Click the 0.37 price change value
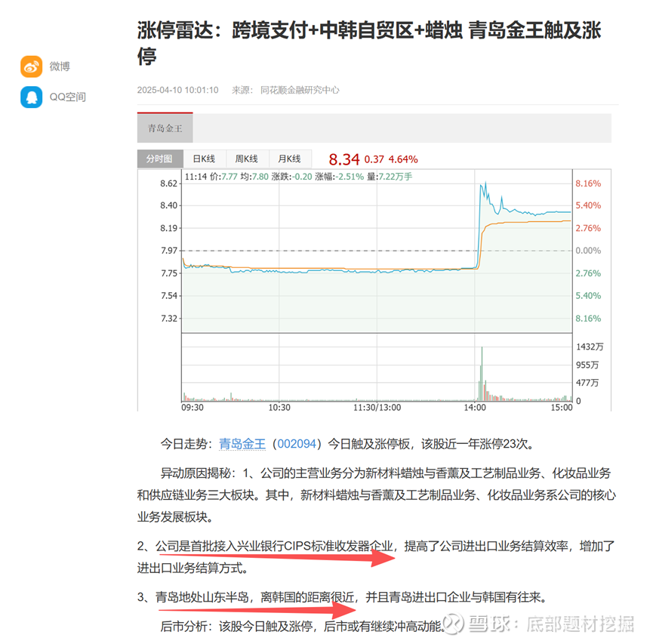 tap(374, 159)
